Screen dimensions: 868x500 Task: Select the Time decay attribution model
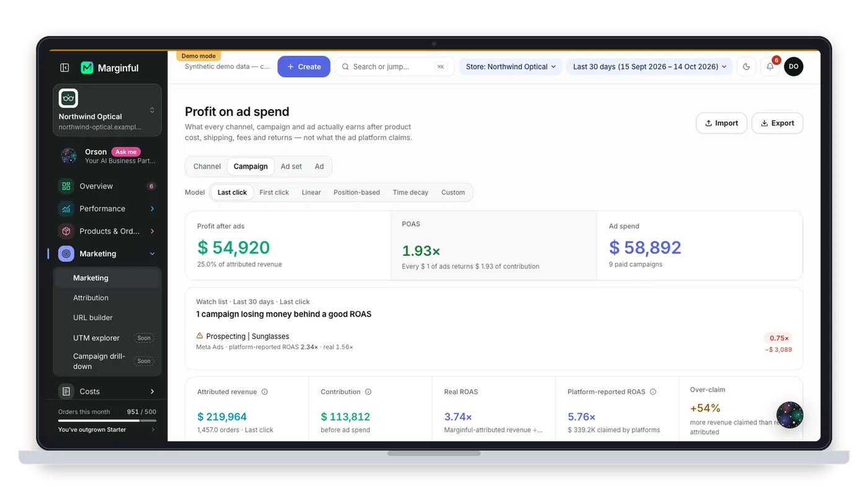tap(410, 193)
